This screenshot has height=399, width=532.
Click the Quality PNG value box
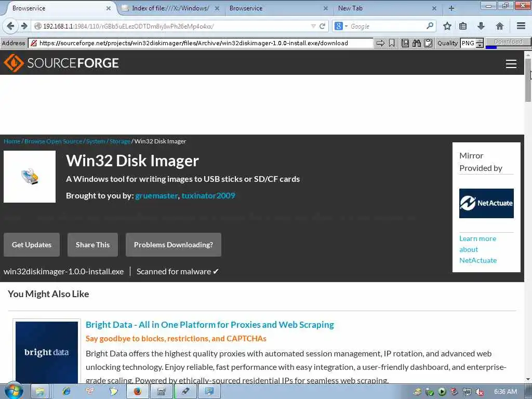[468, 43]
